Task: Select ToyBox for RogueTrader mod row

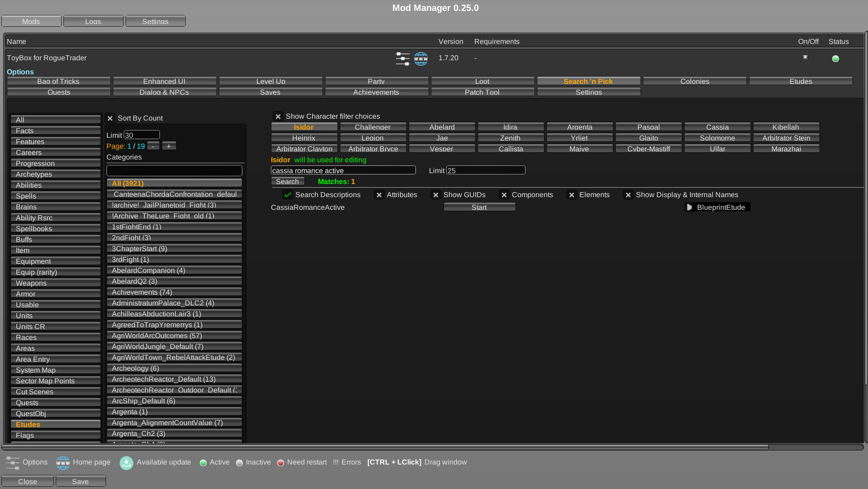Action: point(47,58)
